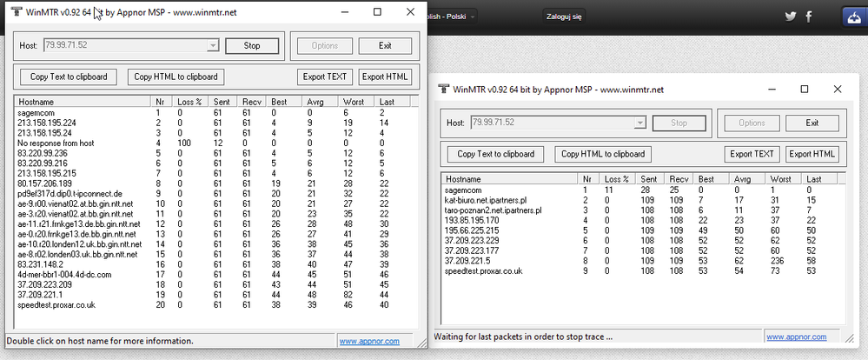The width and height of the screenshot is (868, 360).
Task: Expand the Host dropdown in left window
Action: point(213,46)
